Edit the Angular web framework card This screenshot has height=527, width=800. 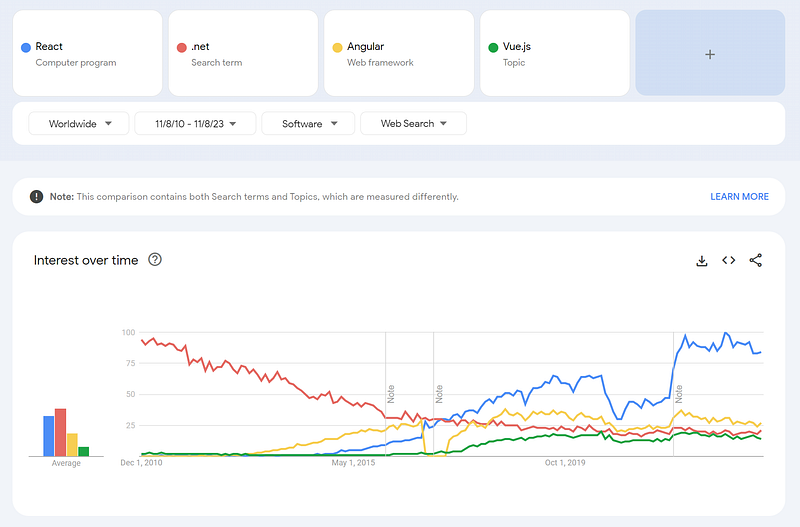click(399, 53)
